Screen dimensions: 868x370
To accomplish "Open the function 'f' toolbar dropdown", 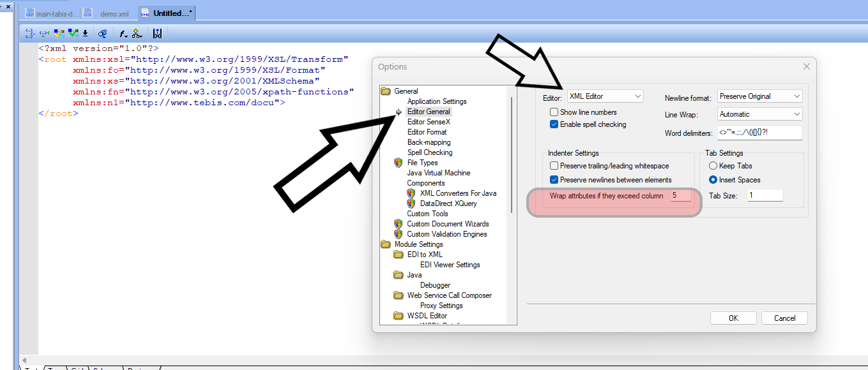I will click(x=123, y=34).
